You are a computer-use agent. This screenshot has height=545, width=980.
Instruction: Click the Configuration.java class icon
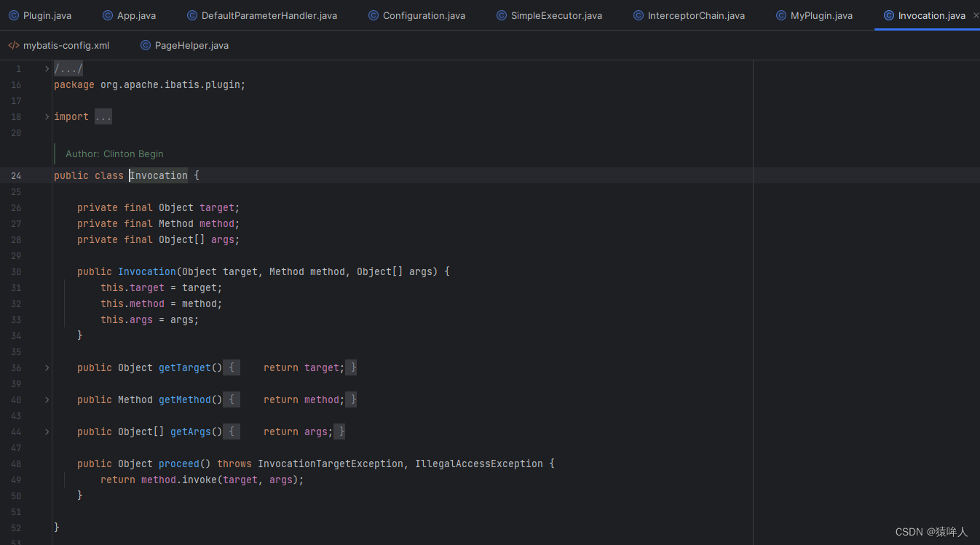pyautogui.click(x=374, y=15)
